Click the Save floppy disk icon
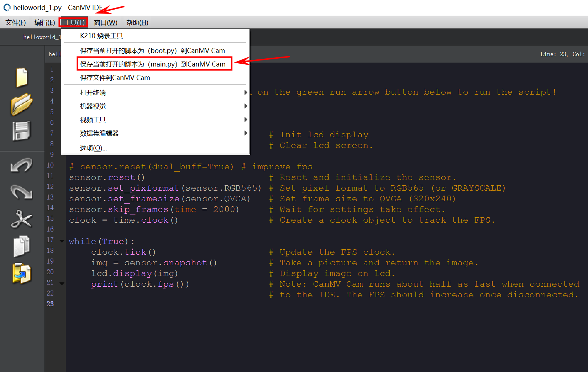588x372 pixels. pyautogui.click(x=22, y=131)
